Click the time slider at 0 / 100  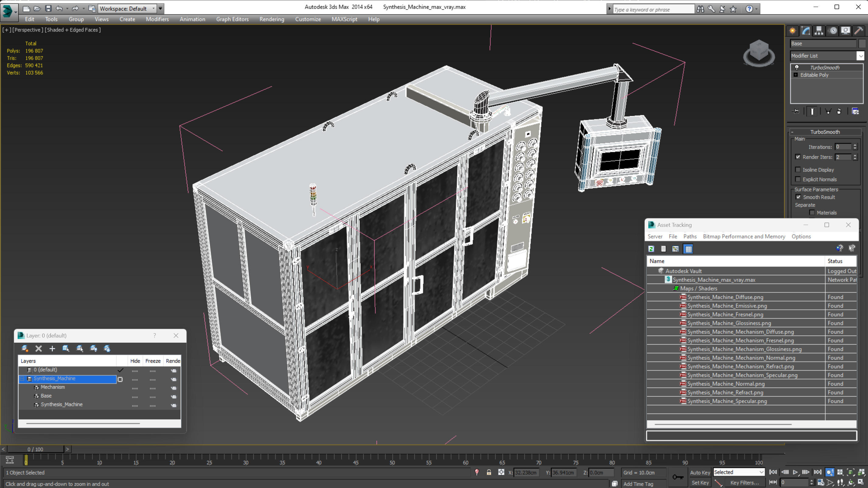click(35, 449)
